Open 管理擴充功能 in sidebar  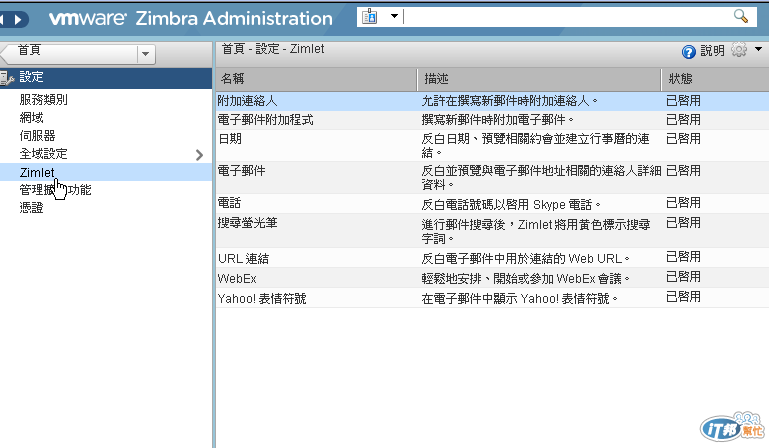point(55,190)
